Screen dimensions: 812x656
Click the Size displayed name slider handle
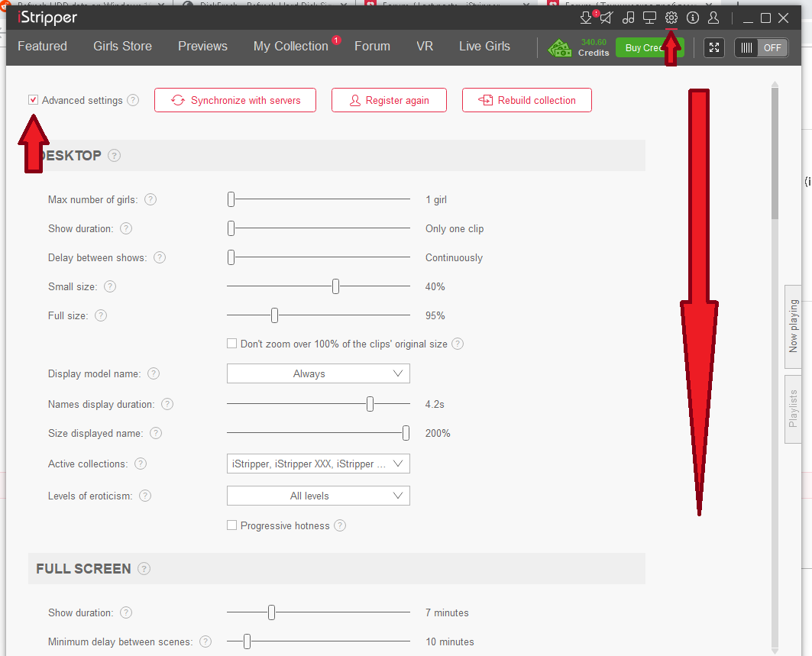(406, 433)
